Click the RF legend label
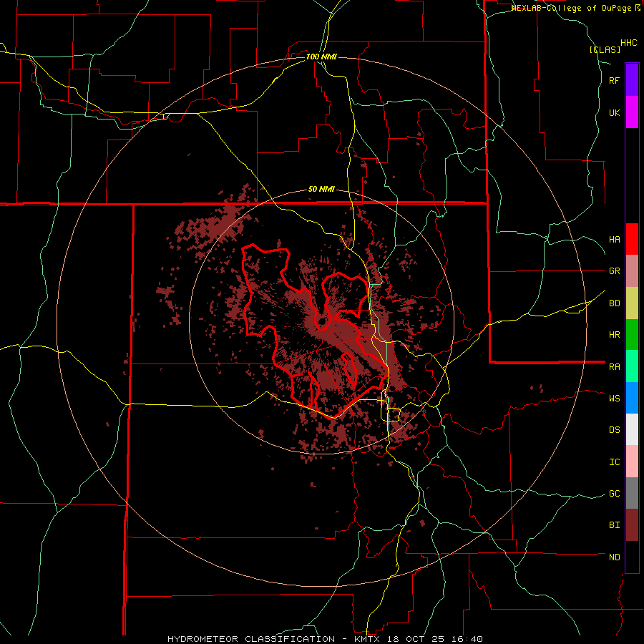 click(x=614, y=80)
